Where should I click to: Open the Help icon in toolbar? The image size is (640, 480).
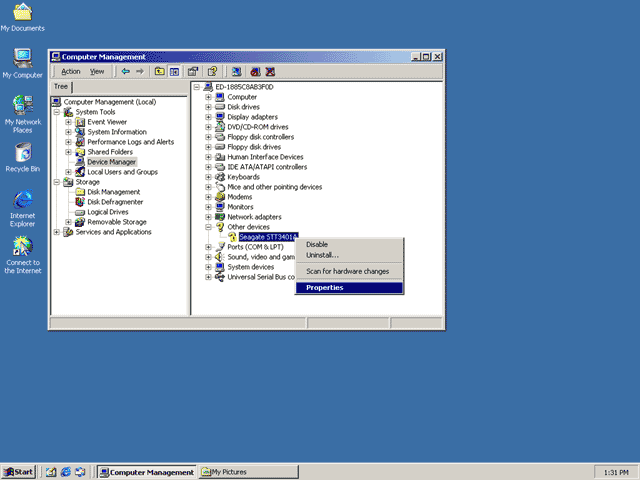(x=212, y=72)
